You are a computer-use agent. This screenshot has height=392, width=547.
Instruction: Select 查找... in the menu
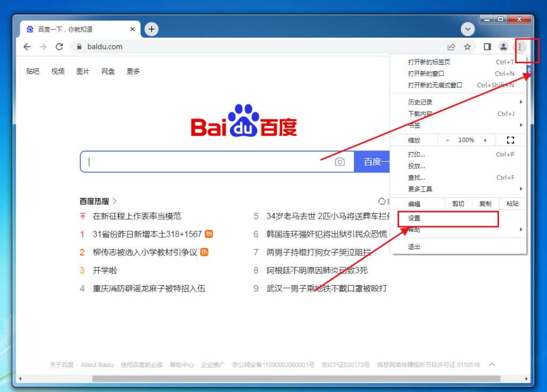(x=458, y=178)
